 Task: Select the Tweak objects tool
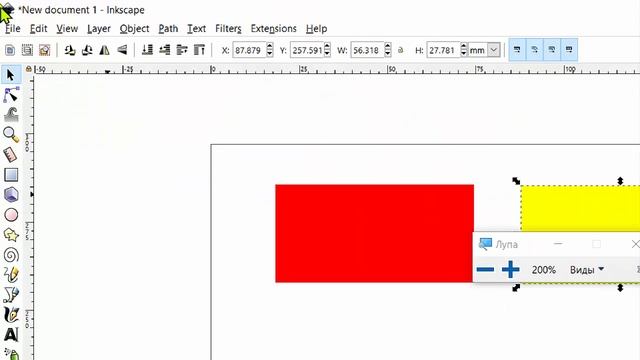pyautogui.click(x=11, y=115)
